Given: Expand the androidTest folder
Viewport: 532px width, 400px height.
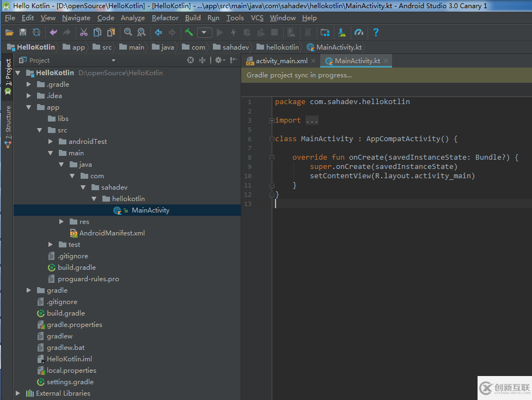Looking at the screenshot, I should click(50, 141).
